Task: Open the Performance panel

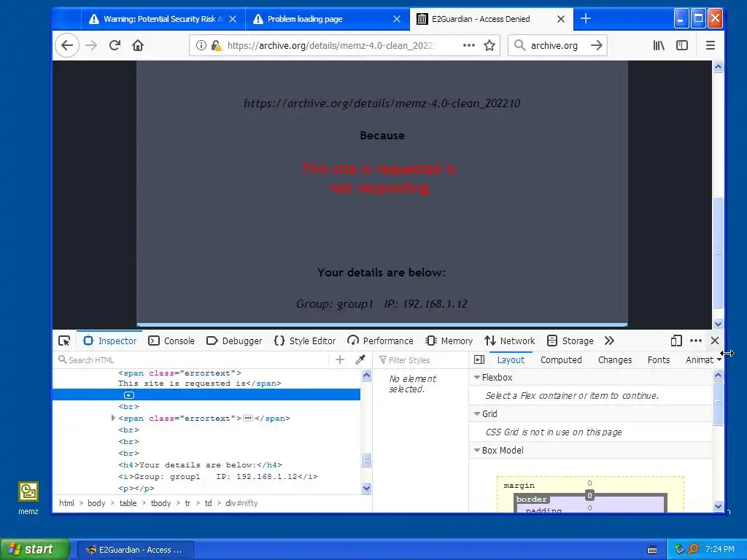Action: point(380,341)
